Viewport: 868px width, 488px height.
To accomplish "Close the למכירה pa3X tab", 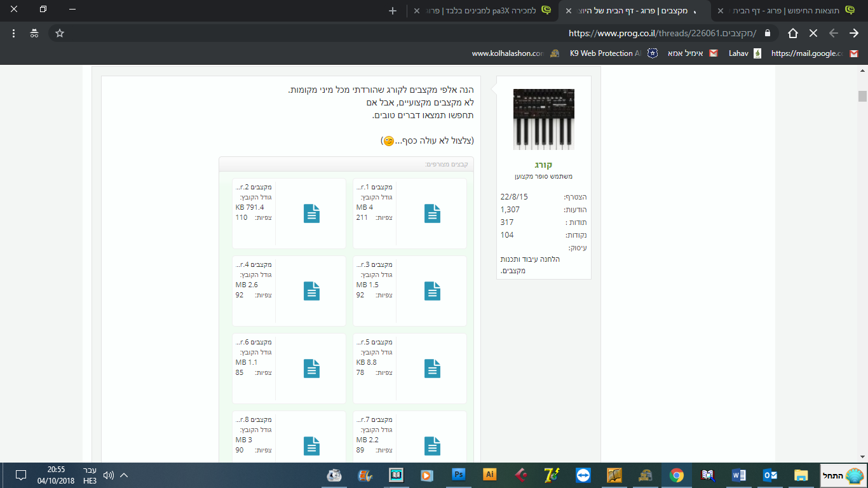I will pyautogui.click(x=417, y=11).
